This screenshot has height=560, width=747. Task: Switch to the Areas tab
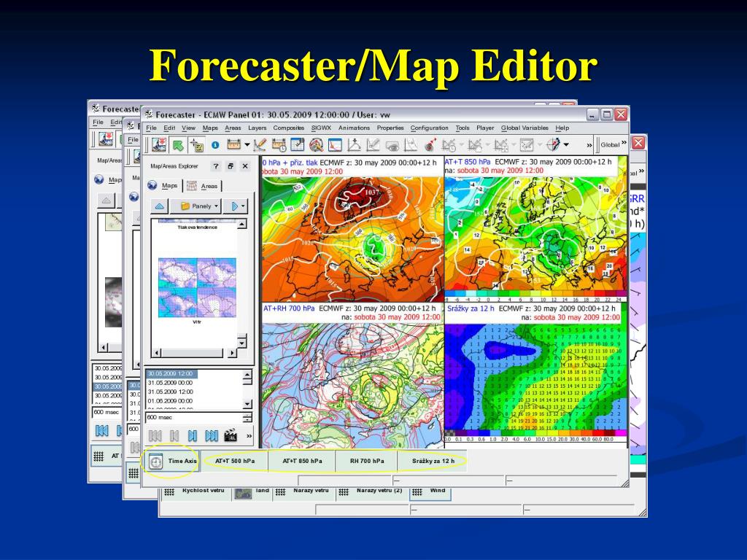click(204, 186)
